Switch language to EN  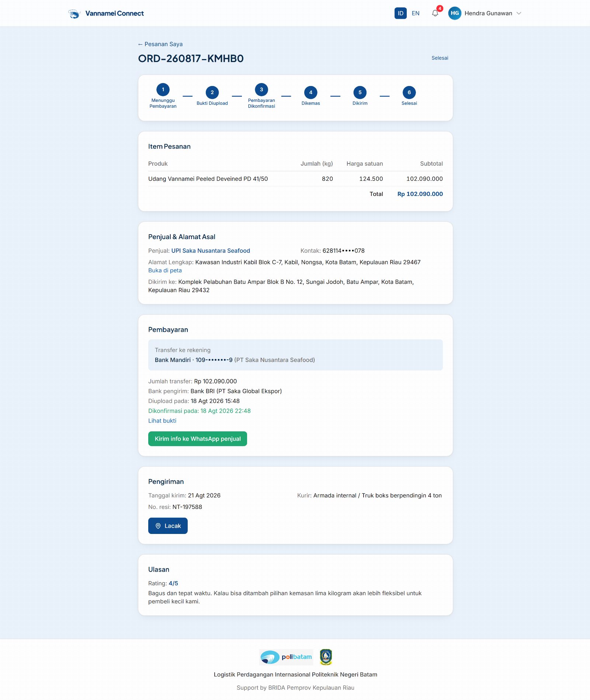tap(416, 13)
